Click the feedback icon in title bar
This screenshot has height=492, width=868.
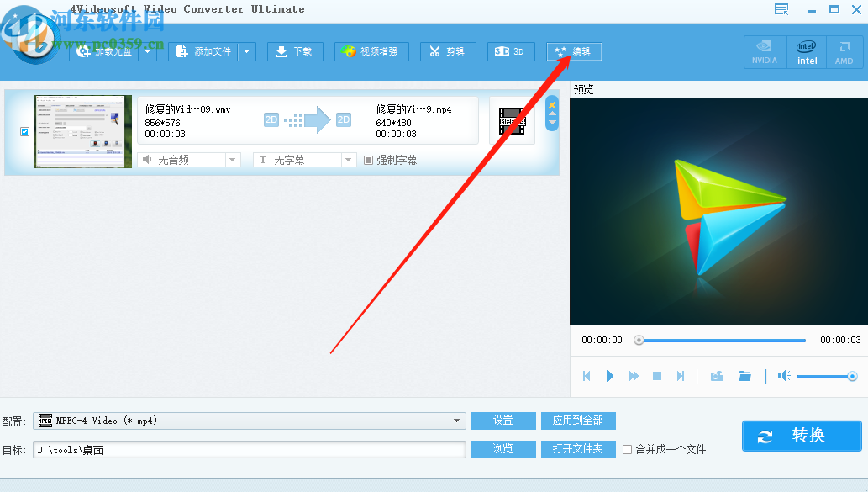tap(781, 8)
